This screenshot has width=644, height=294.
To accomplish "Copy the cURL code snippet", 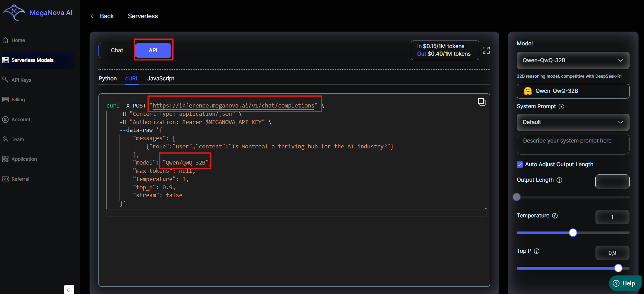I will (481, 102).
